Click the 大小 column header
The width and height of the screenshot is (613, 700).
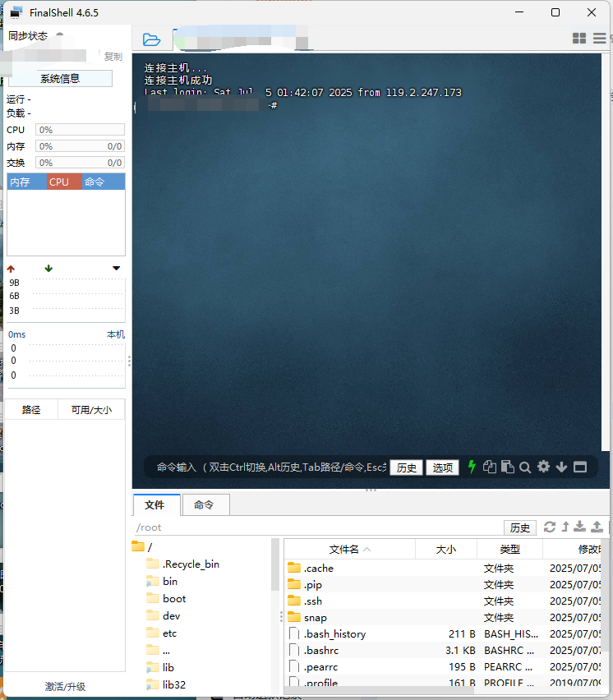click(446, 549)
